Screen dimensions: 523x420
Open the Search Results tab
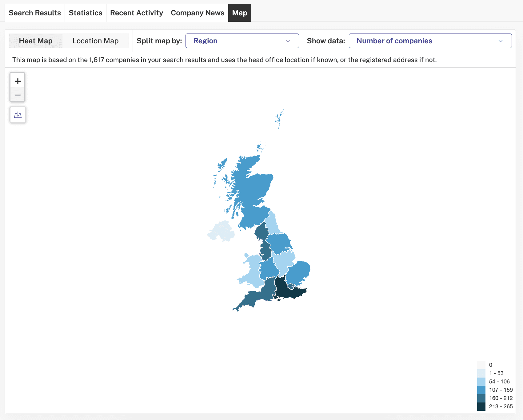point(35,13)
